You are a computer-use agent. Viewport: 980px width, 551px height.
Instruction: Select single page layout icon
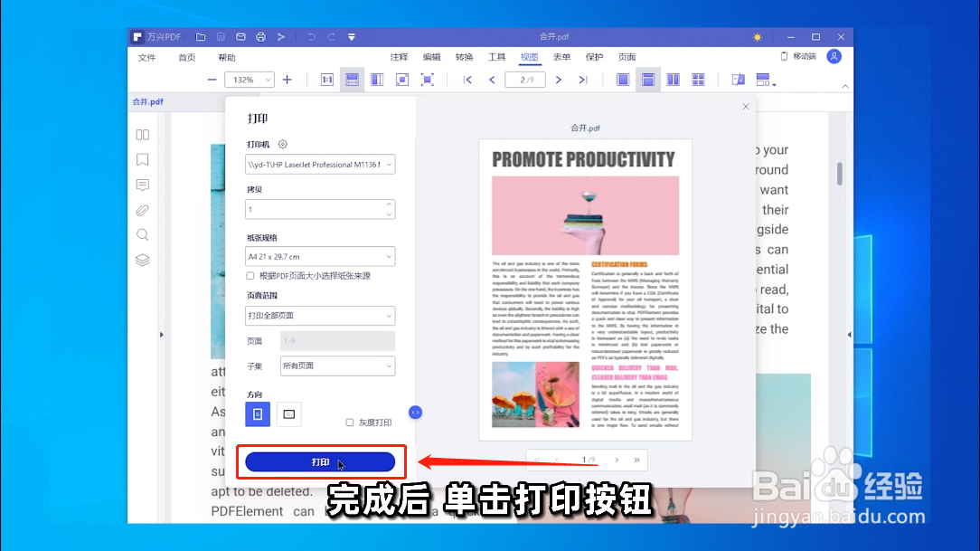pos(623,80)
